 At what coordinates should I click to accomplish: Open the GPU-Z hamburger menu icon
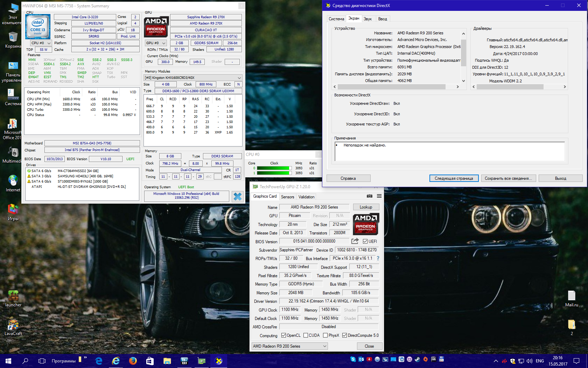(x=379, y=196)
